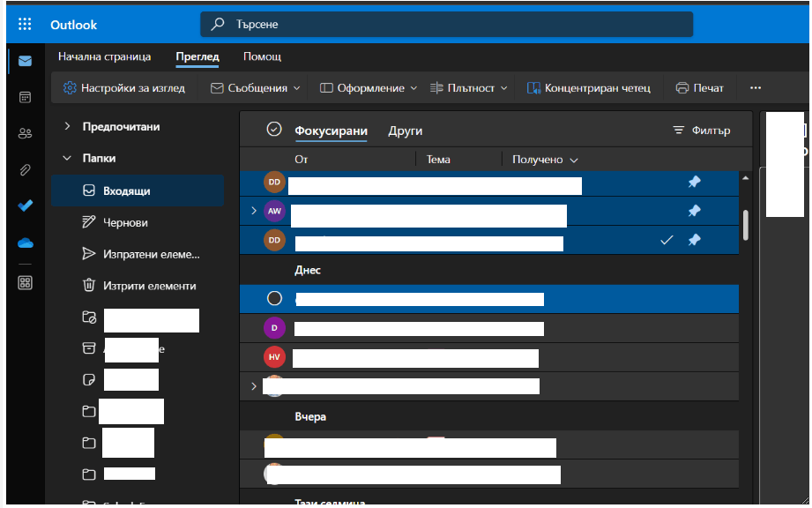This screenshot has height=508, width=812.
Task: Sort by the От column header
Action: [301, 160]
